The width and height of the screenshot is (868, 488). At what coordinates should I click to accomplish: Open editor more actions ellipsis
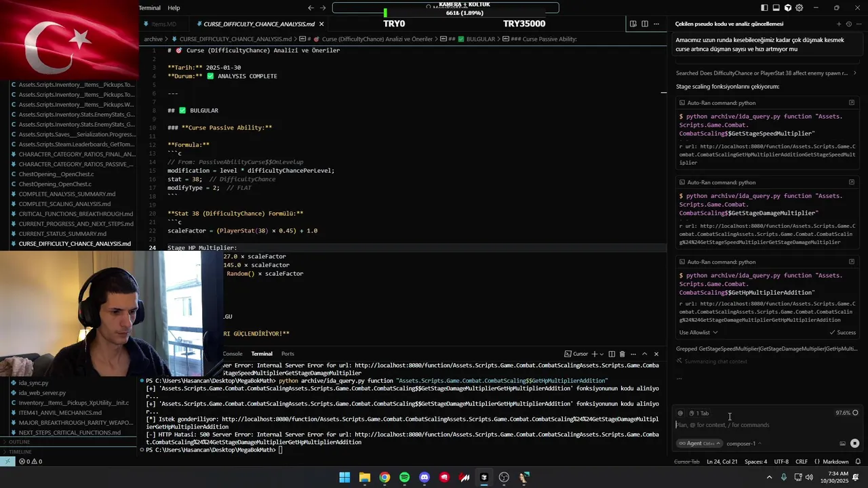tap(656, 24)
